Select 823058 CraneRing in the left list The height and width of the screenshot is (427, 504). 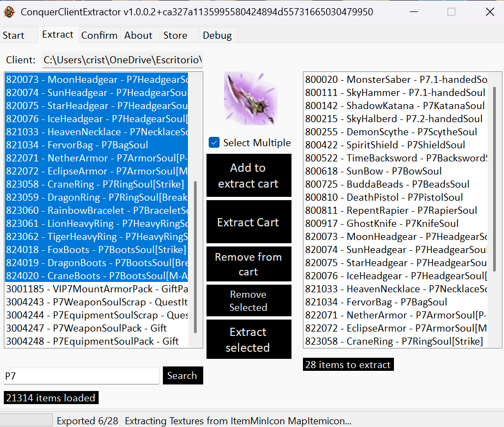point(96,184)
